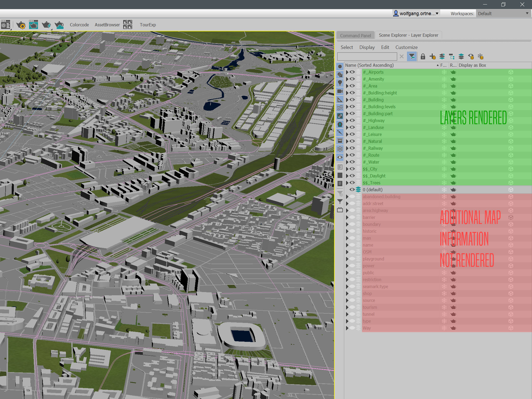This screenshot has height=399, width=532.
Task: Open the Rendered Frame Window icon
Action: tap(34, 25)
